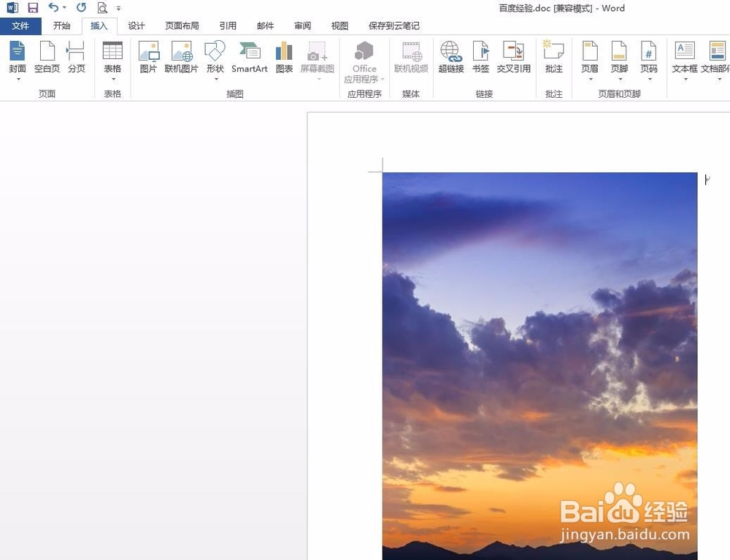Image resolution: width=730 pixels, height=560 pixels.
Task: Open the 保存到云笔记 tab
Action: pos(394,26)
